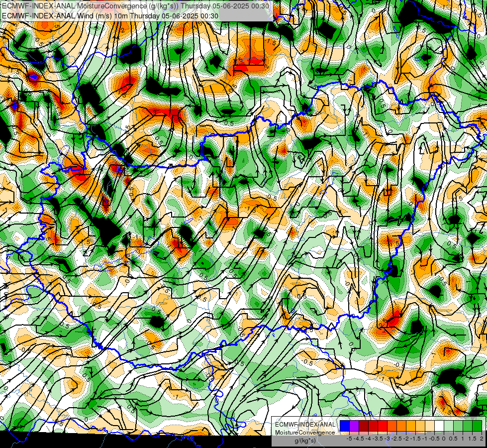This screenshot has width=487, height=448.
Task: Click the -5 legend tick label
Action: [x=349, y=439]
